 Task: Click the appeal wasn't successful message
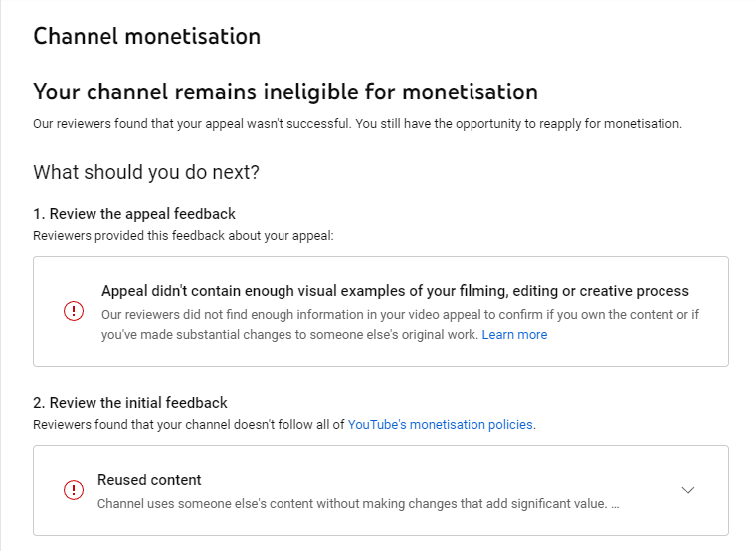pos(357,124)
